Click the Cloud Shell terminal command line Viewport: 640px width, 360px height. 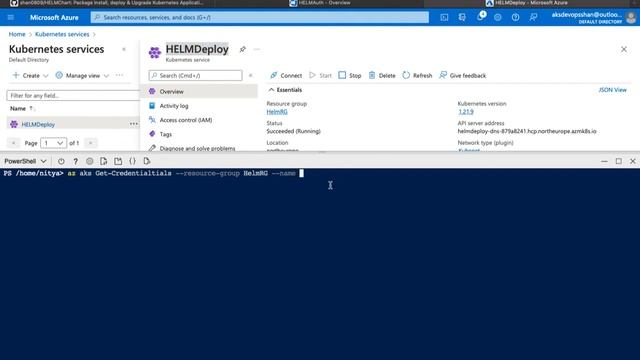click(x=153, y=173)
